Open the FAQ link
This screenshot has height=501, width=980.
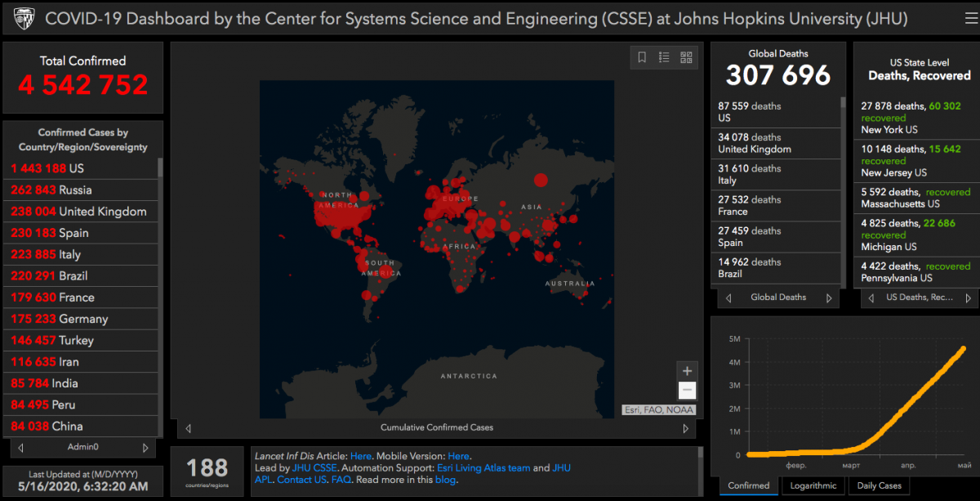[341, 480]
